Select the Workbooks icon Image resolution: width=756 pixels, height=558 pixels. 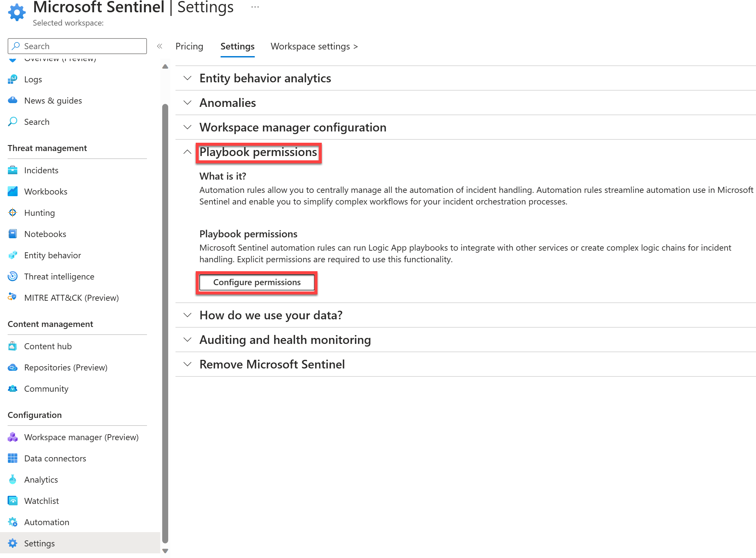(x=13, y=191)
